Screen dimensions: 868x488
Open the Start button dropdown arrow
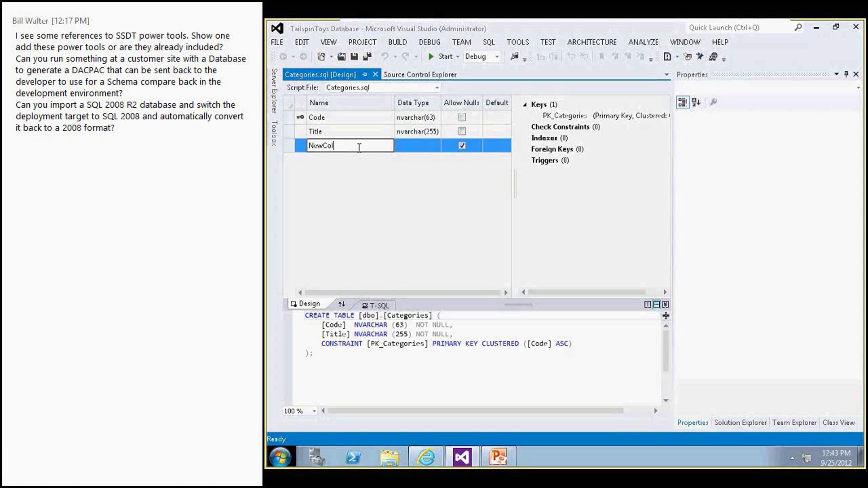[x=458, y=56]
